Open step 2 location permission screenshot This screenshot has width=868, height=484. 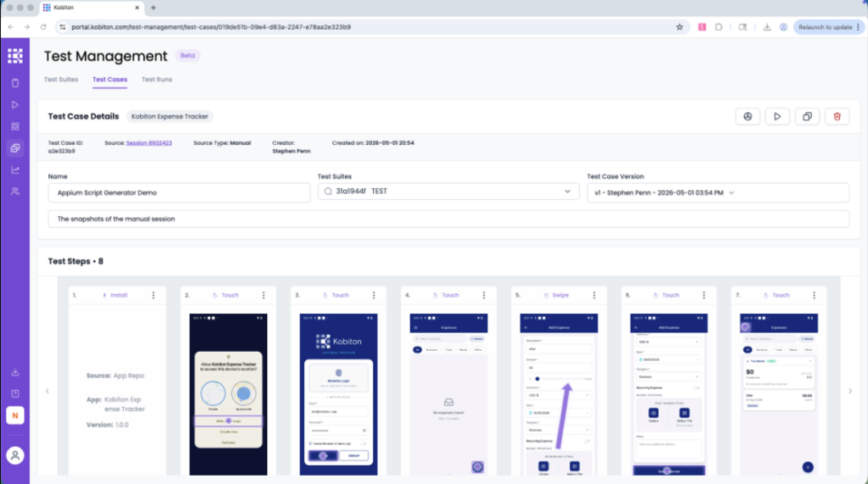coord(228,394)
